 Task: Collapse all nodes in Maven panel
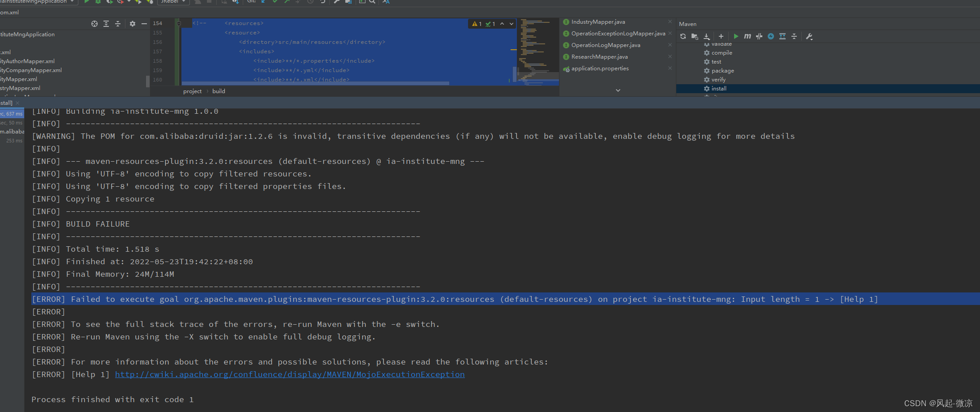[x=794, y=36]
